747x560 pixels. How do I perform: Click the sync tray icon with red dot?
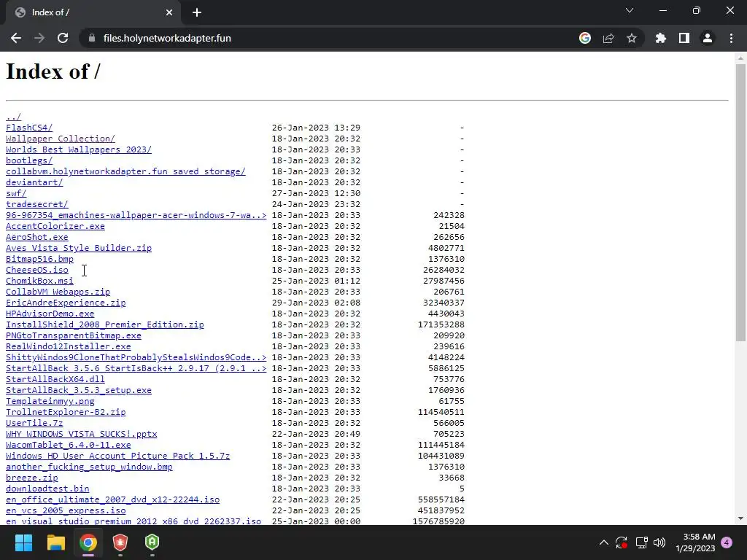(x=622, y=542)
